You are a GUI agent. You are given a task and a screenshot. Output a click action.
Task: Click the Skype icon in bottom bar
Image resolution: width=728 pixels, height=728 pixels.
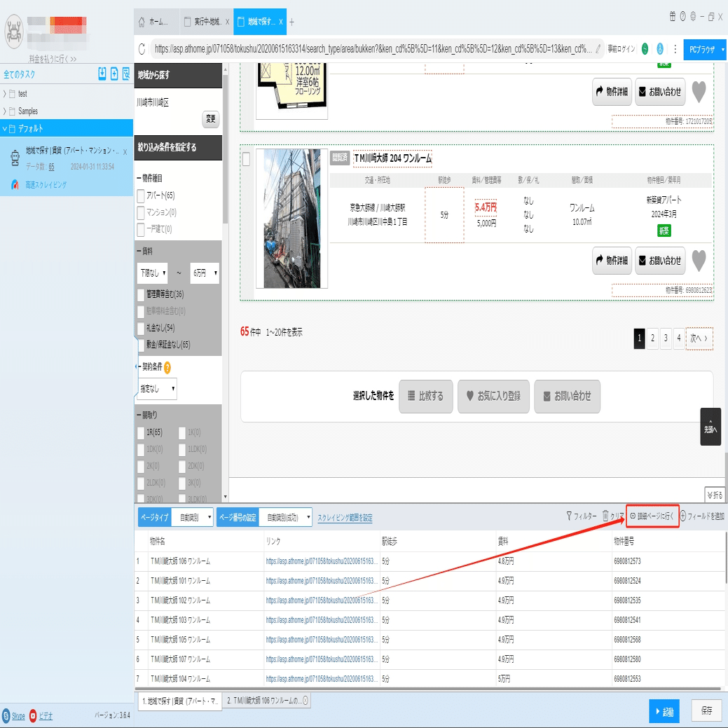point(6,715)
